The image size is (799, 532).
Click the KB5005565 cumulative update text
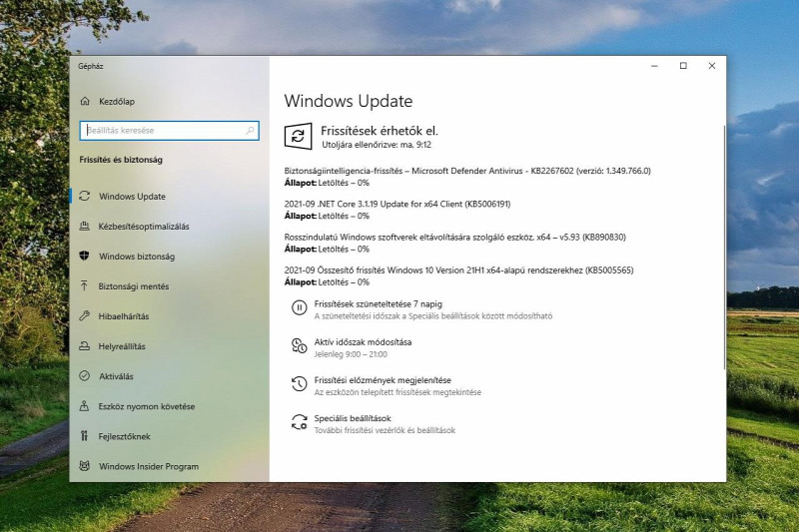pyautogui.click(x=458, y=270)
